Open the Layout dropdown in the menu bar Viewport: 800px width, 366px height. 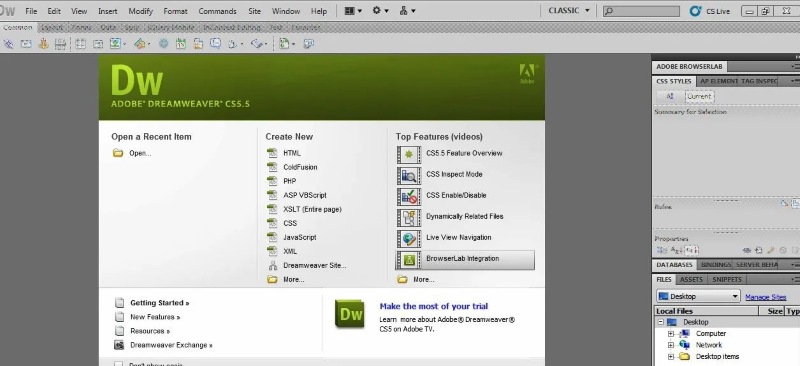coord(353,11)
